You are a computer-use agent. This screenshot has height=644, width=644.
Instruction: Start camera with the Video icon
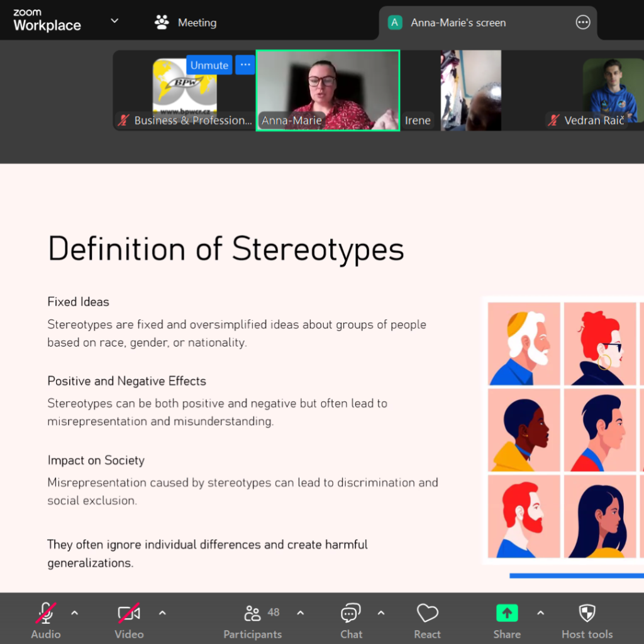click(129, 613)
